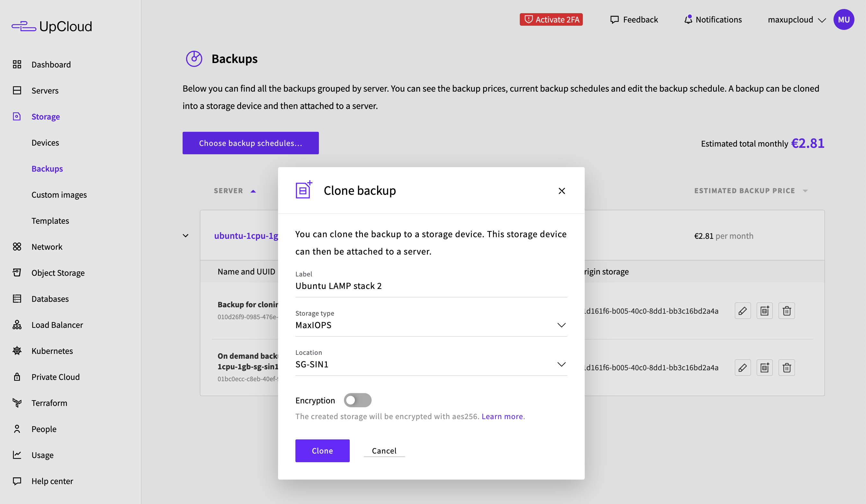The height and width of the screenshot is (504, 866).
Task: Open the Servers menu item
Action: coord(45,90)
